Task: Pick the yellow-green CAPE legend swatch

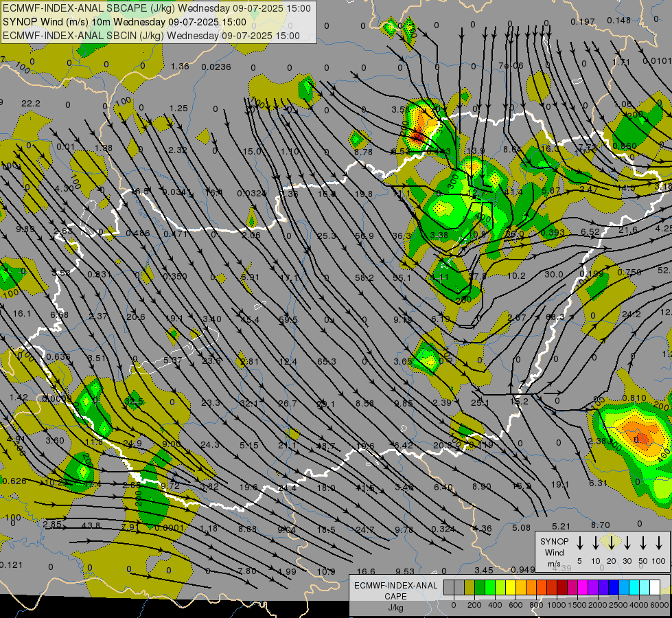Action: 500,588
